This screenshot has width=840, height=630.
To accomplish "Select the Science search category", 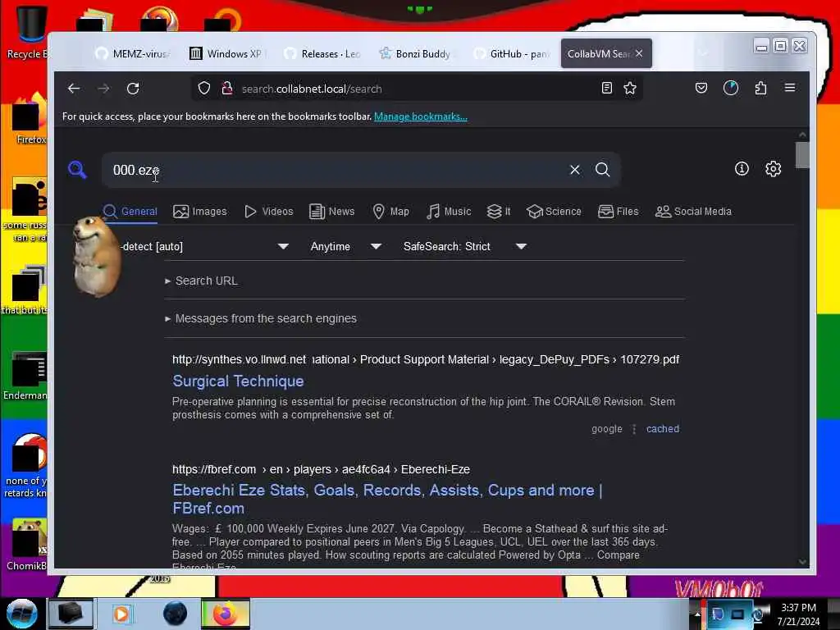I will [x=554, y=212].
